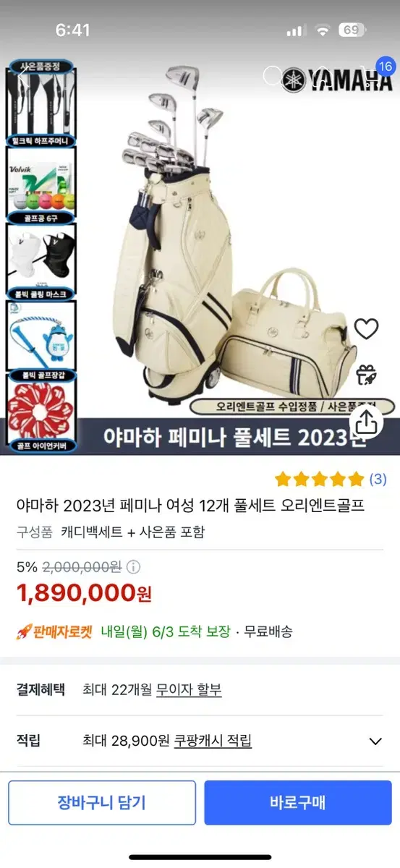Open review count (3) link
400x868 pixels.
378,479
